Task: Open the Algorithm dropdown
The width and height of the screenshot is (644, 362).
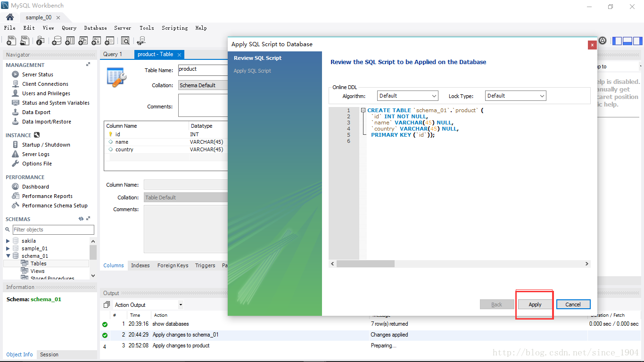Action: tap(408, 96)
